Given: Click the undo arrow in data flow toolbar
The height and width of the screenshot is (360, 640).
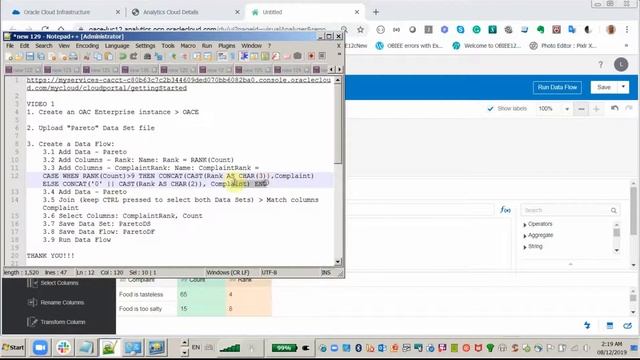Looking at the screenshot, I should click(x=615, y=109).
